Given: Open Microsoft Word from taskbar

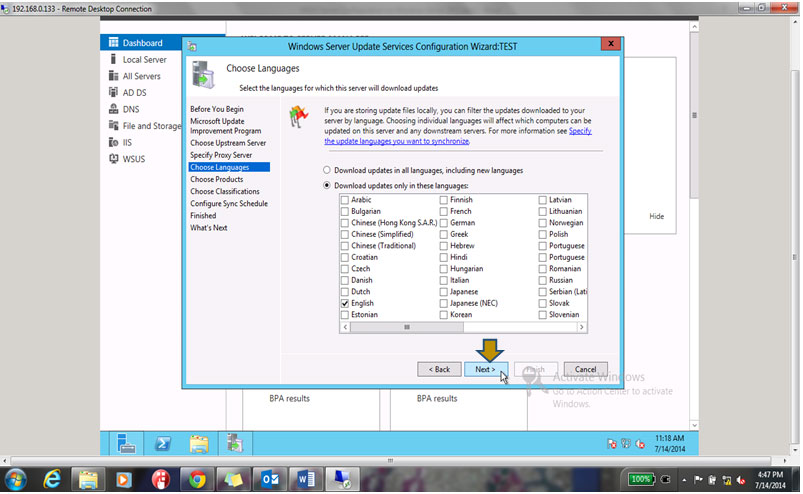Looking at the screenshot, I should [x=306, y=480].
